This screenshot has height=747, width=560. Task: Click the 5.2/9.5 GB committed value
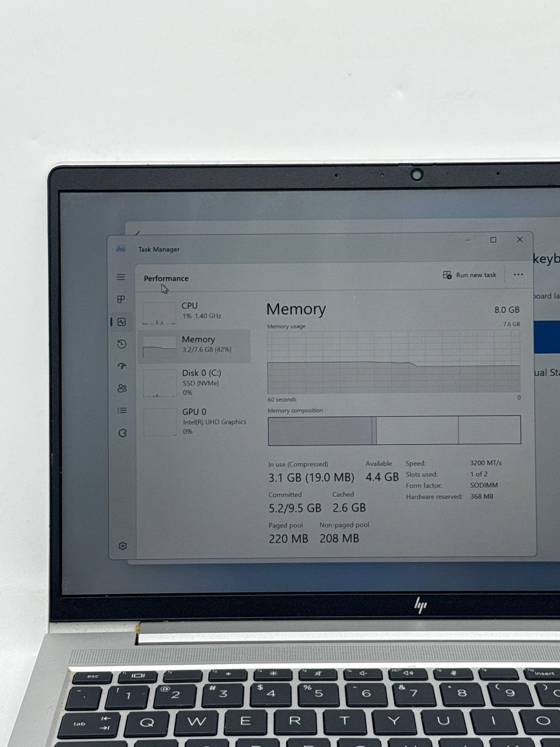[x=295, y=508]
